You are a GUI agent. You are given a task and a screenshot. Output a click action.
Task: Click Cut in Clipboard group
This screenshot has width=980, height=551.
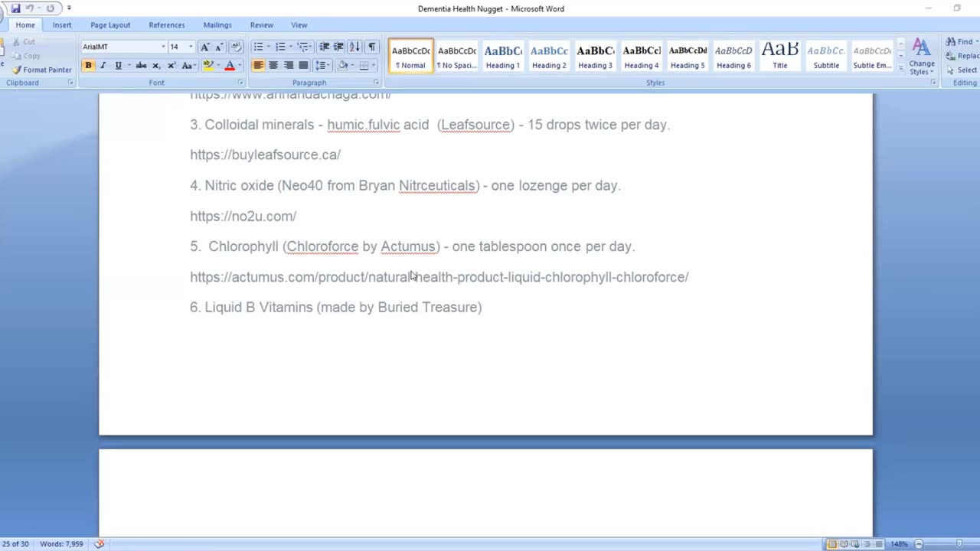(x=23, y=42)
